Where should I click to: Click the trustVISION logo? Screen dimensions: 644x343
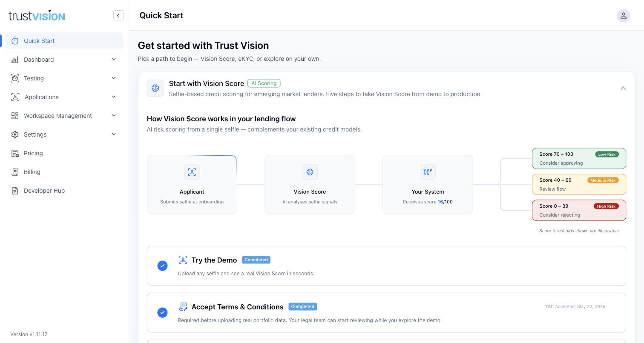(x=37, y=16)
